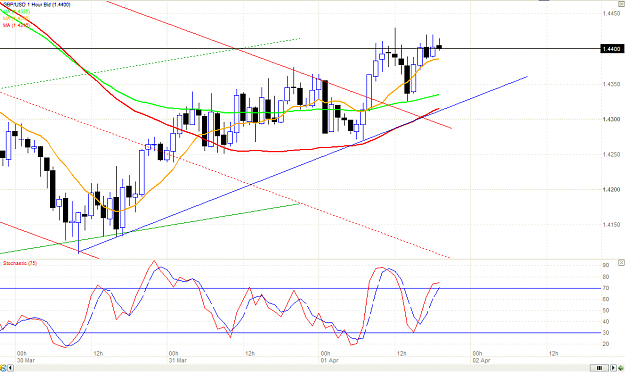Select the orange MA legend label
The image size is (625, 372).
[x=16, y=18]
